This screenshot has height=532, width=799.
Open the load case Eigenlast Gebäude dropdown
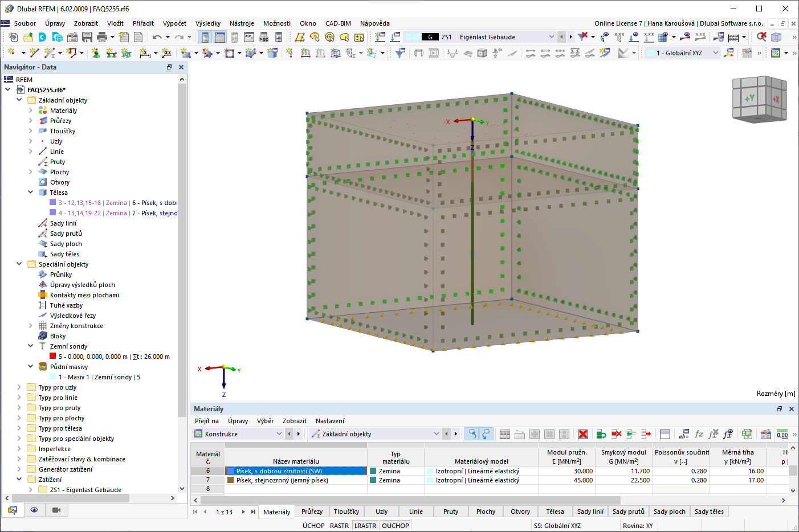[551, 37]
